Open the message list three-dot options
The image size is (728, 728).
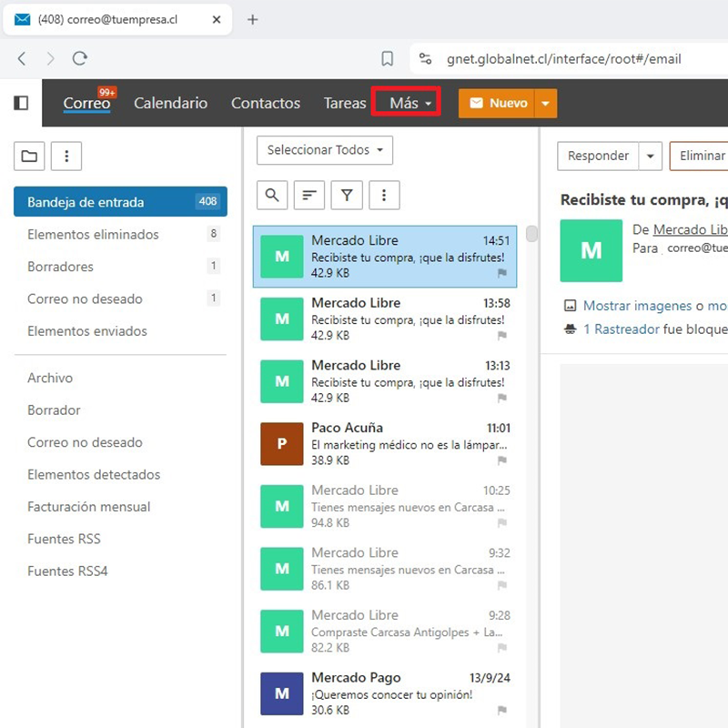click(x=384, y=195)
